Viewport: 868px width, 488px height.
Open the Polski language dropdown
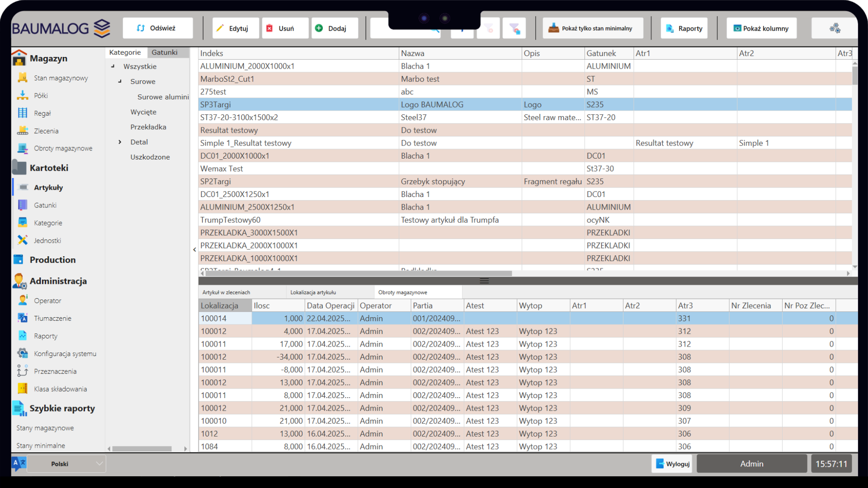pos(66,464)
